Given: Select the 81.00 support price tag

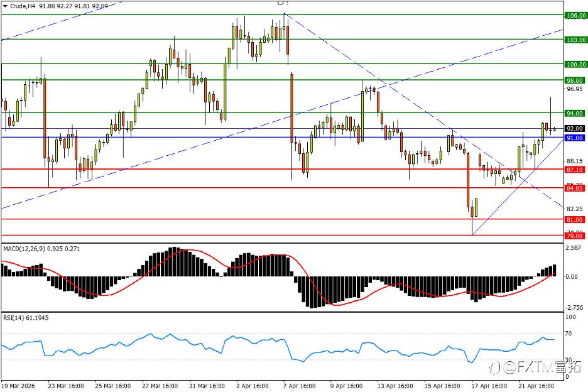Looking at the screenshot, I should click(575, 220).
